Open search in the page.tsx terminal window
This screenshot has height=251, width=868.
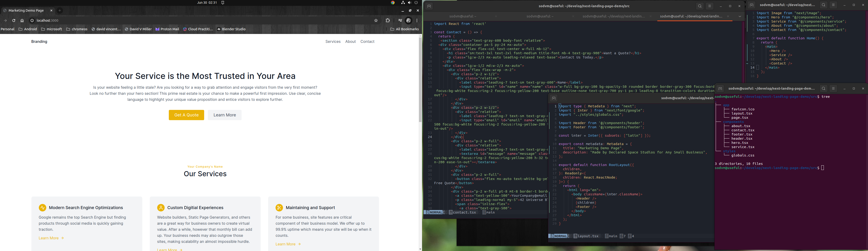click(x=824, y=5)
